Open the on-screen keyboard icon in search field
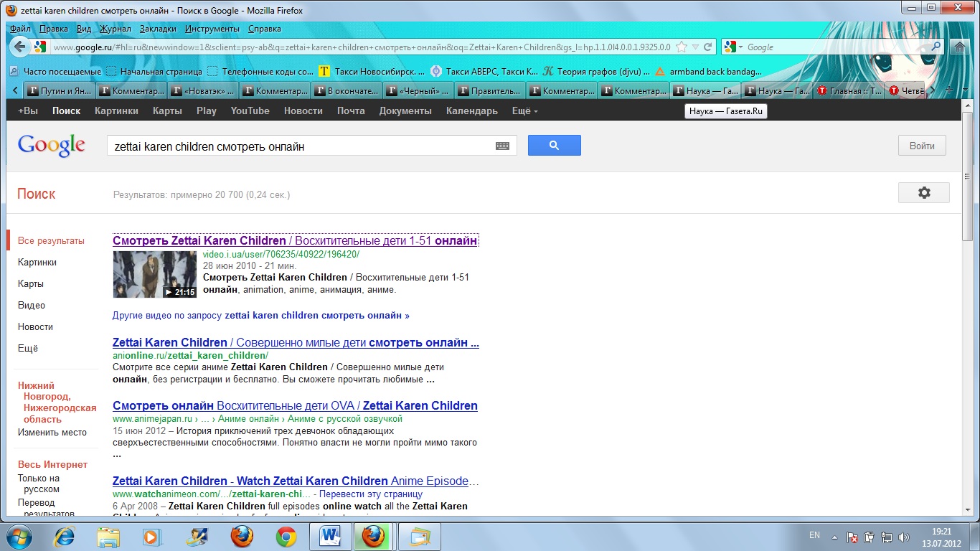The height and width of the screenshot is (551, 980). [x=502, y=146]
